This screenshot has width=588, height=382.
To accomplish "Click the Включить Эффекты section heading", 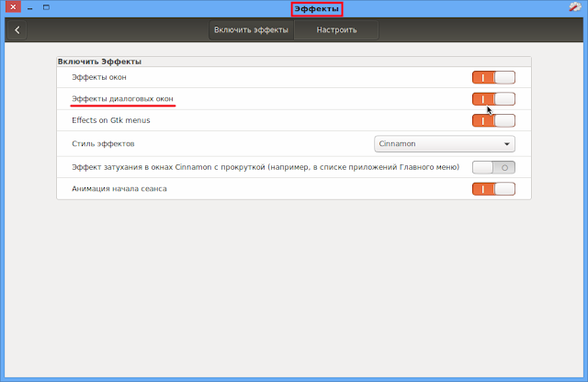I will 99,62.
